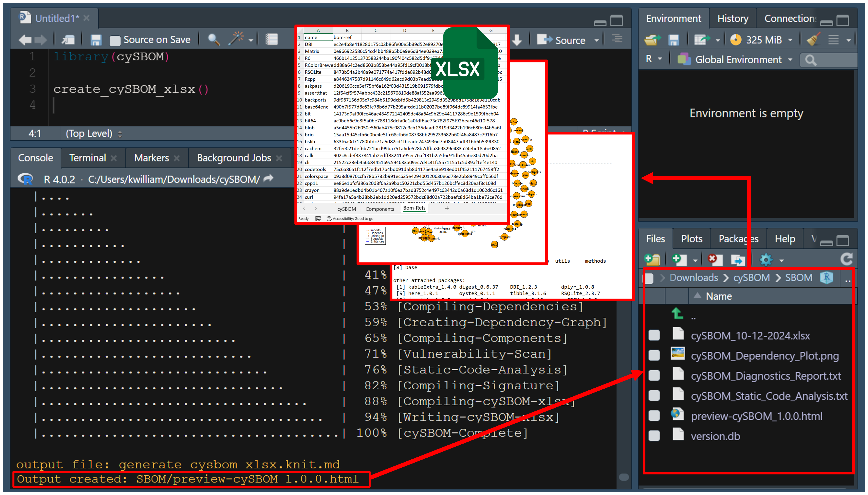Check the box for cySBOM_Dependency_Plot.png
This screenshot has height=495, width=868.
[x=654, y=355]
